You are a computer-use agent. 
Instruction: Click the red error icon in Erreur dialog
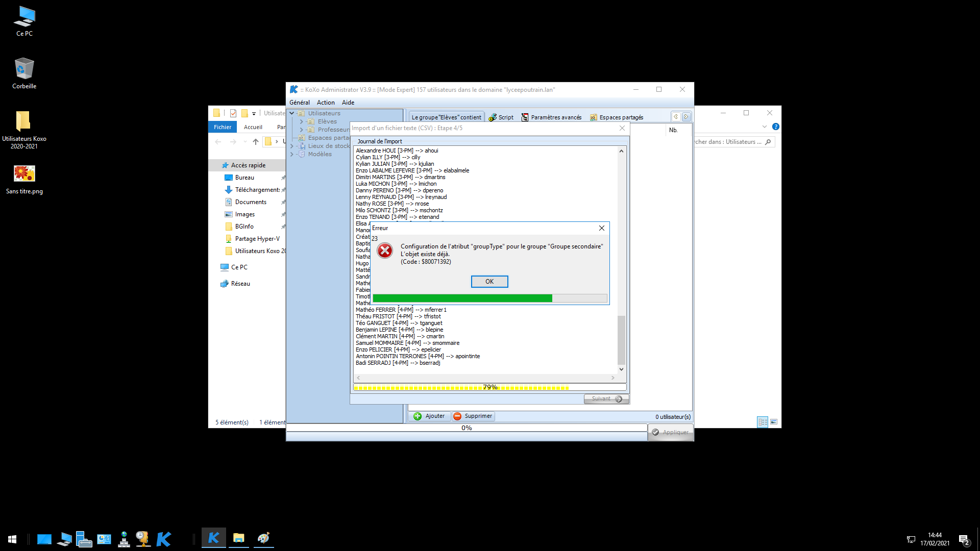[x=385, y=251]
